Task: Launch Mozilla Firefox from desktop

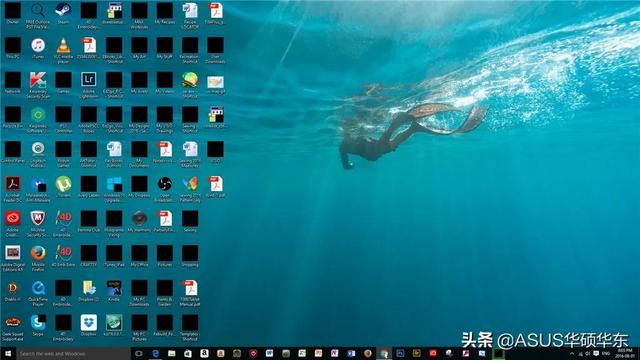Action: click(38, 253)
